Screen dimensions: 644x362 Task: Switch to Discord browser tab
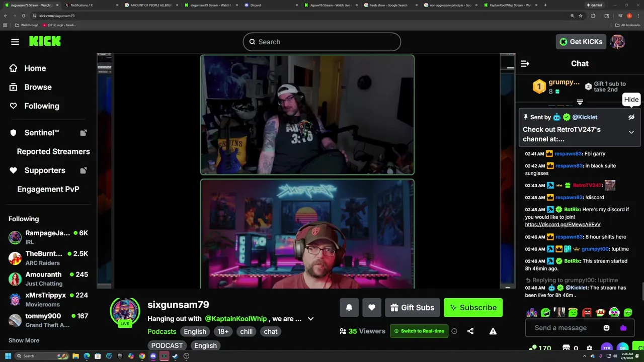coord(271,5)
